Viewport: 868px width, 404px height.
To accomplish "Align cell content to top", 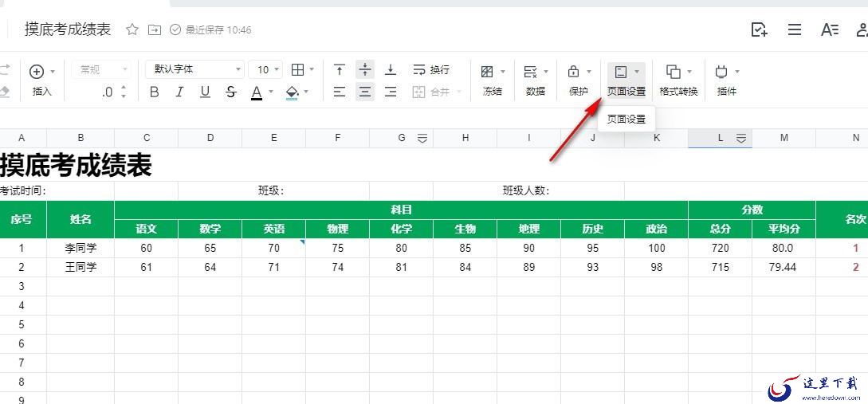I will click(x=340, y=70).
